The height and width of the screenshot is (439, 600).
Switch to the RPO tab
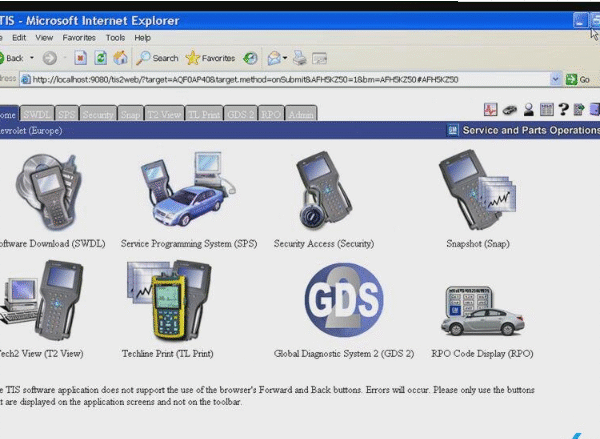point(271,114)
